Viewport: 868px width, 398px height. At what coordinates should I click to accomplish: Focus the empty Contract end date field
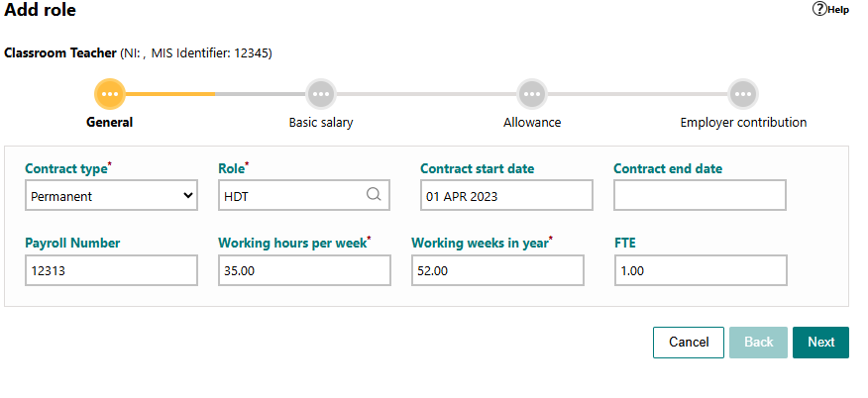pos(700,195)
